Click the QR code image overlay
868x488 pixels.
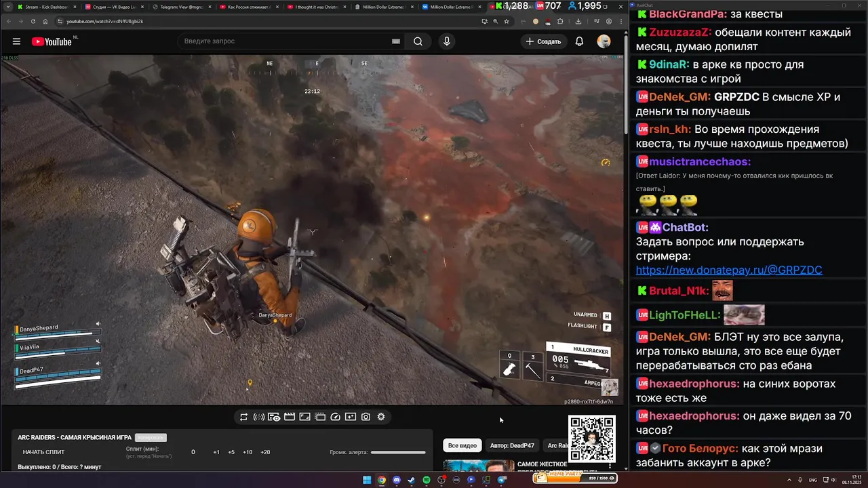[x=592, y=439]
